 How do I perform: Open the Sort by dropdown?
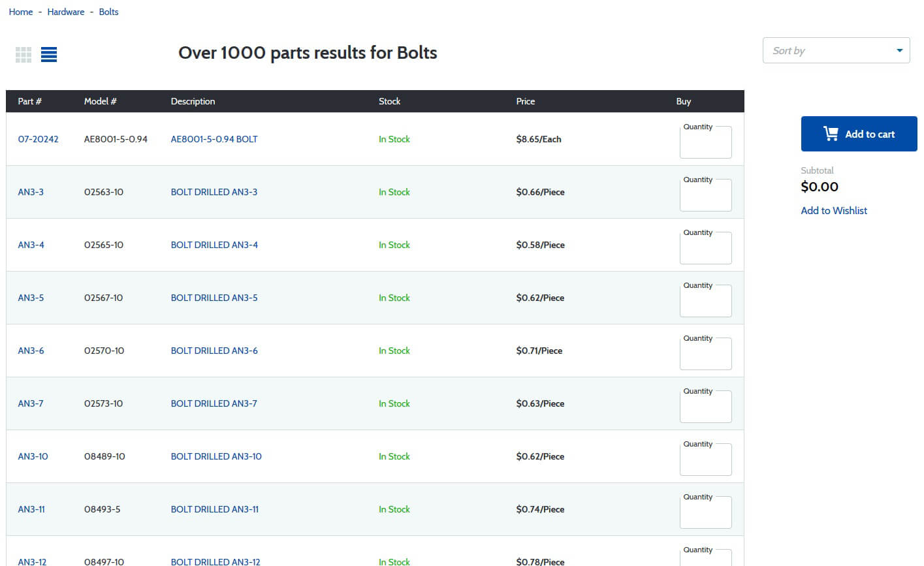(836, 50)
